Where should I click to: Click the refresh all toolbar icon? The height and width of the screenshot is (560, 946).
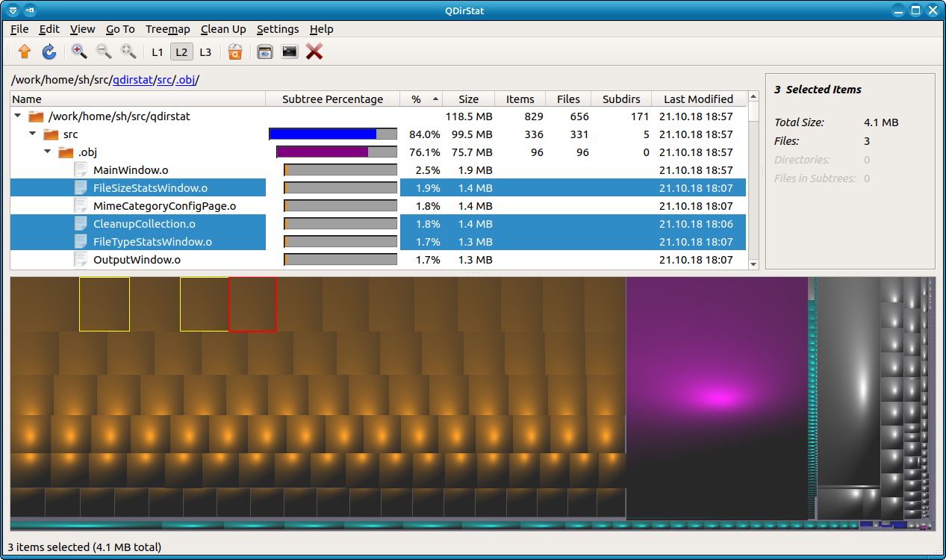pyautogui.click(x=49, y=52)
